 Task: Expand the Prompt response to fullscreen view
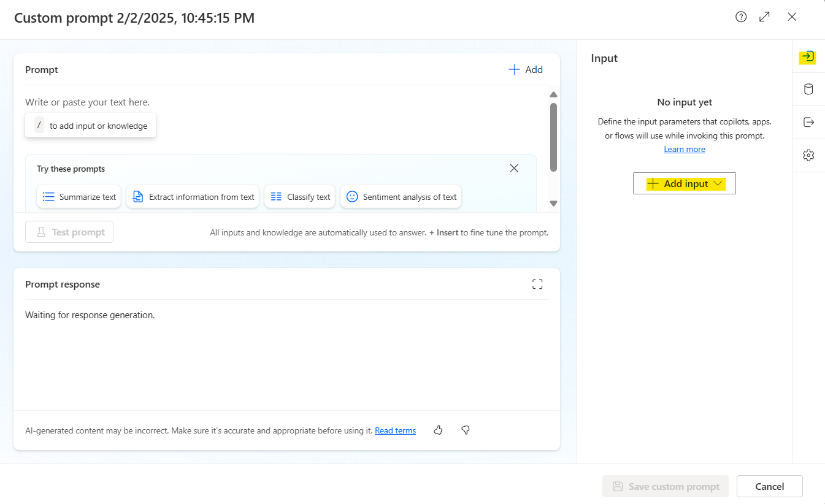537,284
